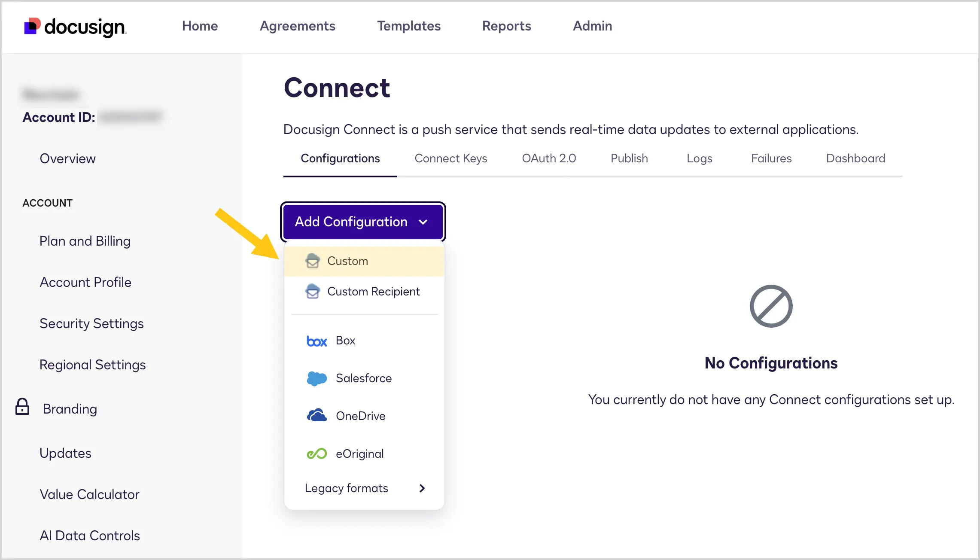Viewport: 980px width, 560px height.
Task: Open Overview in the sidebar
Action: tap(67, 158)
